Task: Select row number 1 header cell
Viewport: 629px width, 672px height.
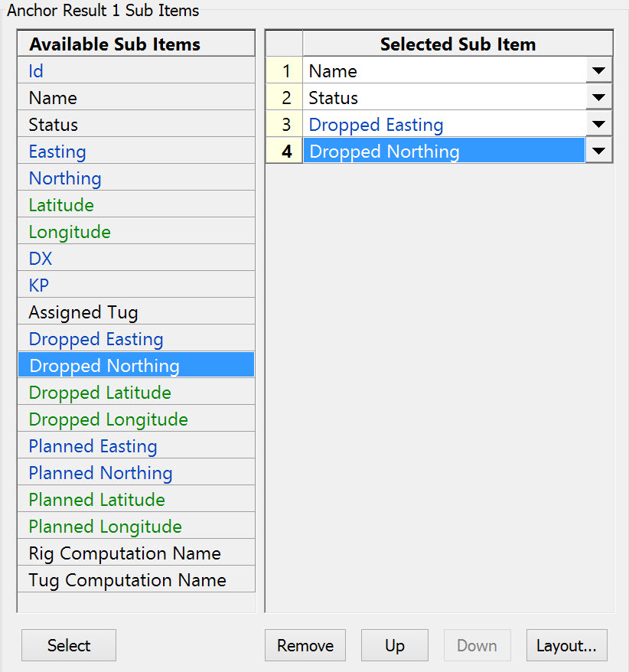Action: [x=285, y=71]
